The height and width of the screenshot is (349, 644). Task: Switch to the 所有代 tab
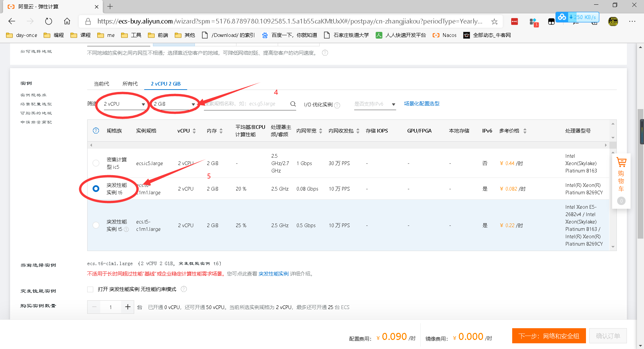point(130,84)
